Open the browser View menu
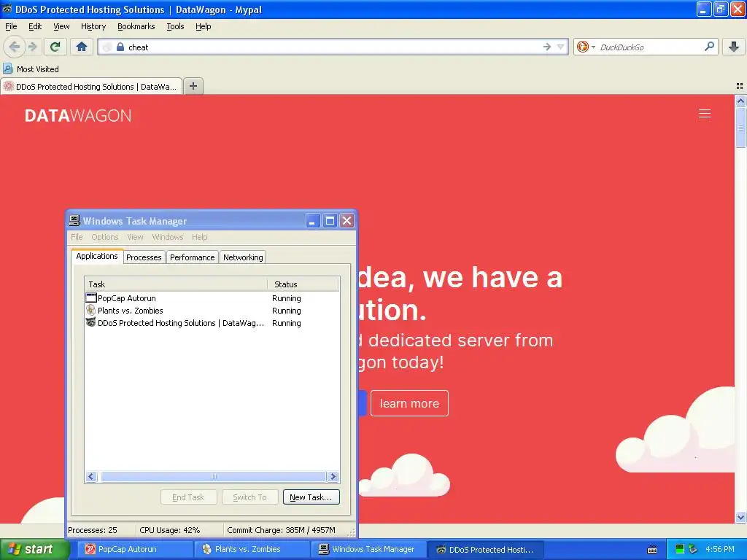Screen dimensions: 747x560 (61, 26)
